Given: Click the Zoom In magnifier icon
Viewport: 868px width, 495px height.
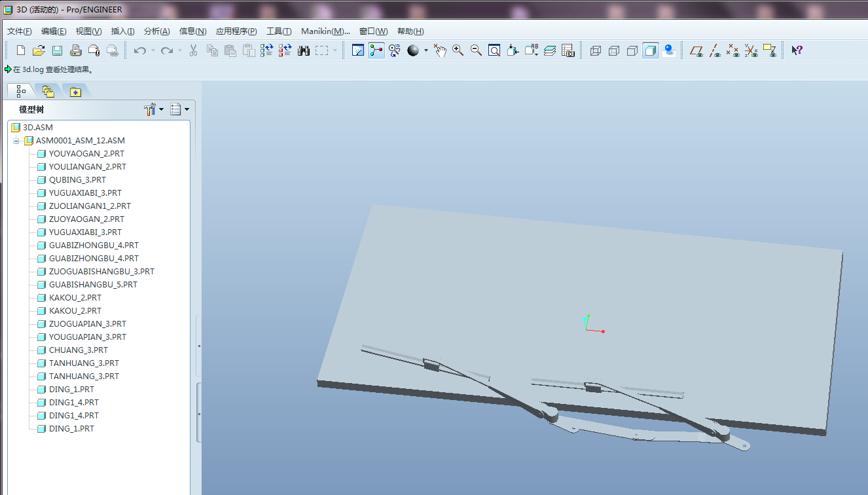Looking at the screenshot, I should click(x=458, y=50).
